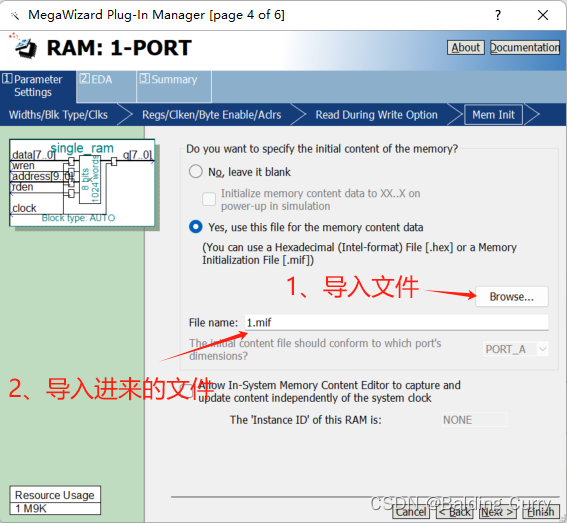Image resolution: width=567 pixels, height=523 pixels.
Task: Select 'Yes, use this file' radio button
Action: tap(196, 227)
